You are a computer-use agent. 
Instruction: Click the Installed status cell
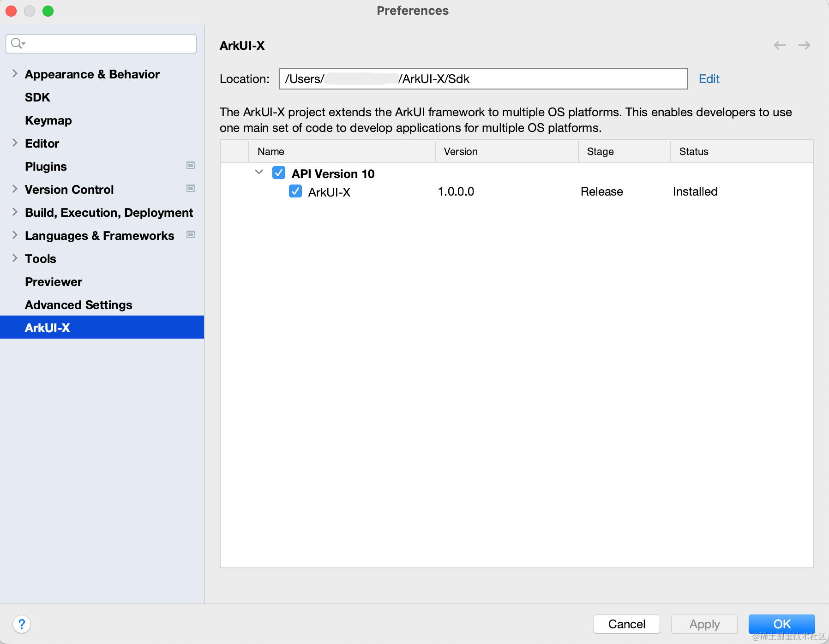click(x=695, y=191)
